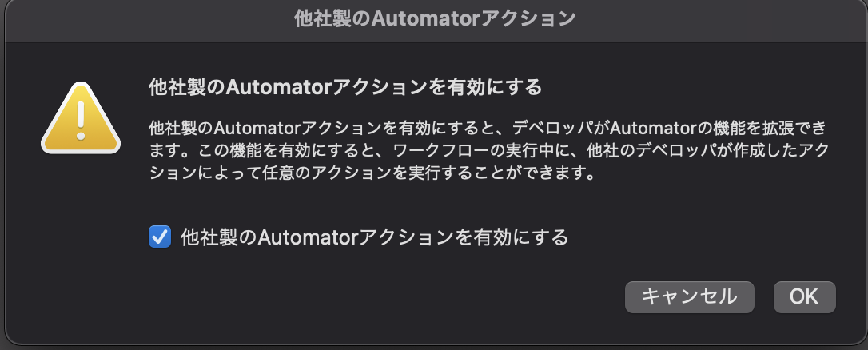Confirm the dialog with OK
This screenshot has height=350, width=868.
point(804,296)
